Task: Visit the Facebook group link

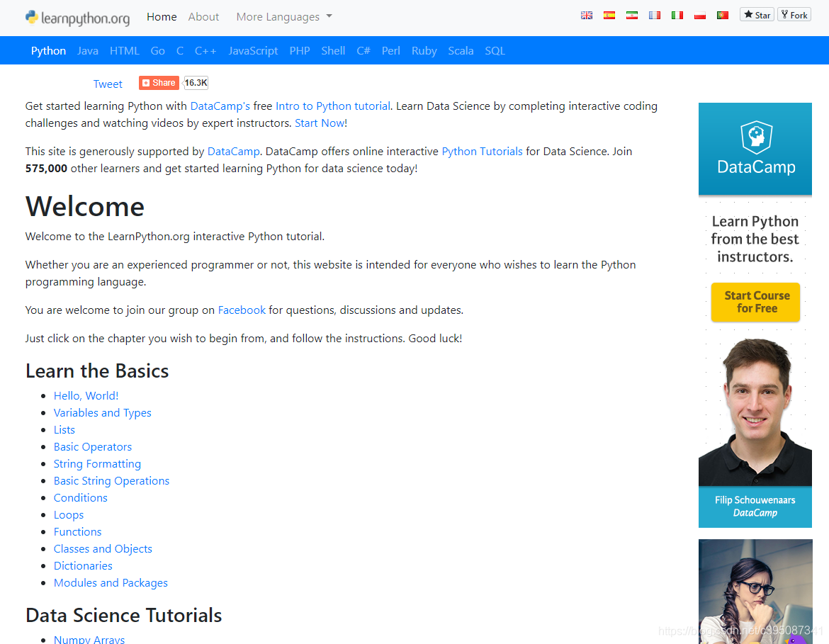Action: coord(242,310)
